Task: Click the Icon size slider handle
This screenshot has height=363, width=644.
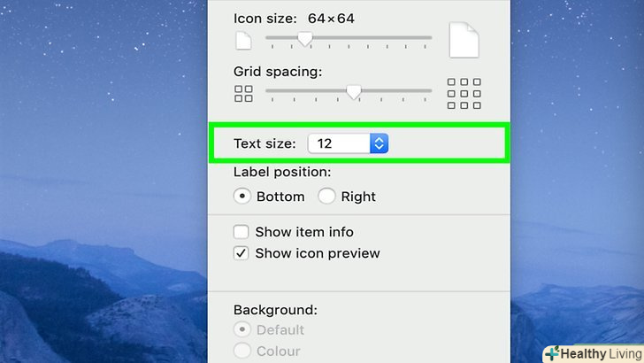Action: pyautogui.click(x=305, y=38)
